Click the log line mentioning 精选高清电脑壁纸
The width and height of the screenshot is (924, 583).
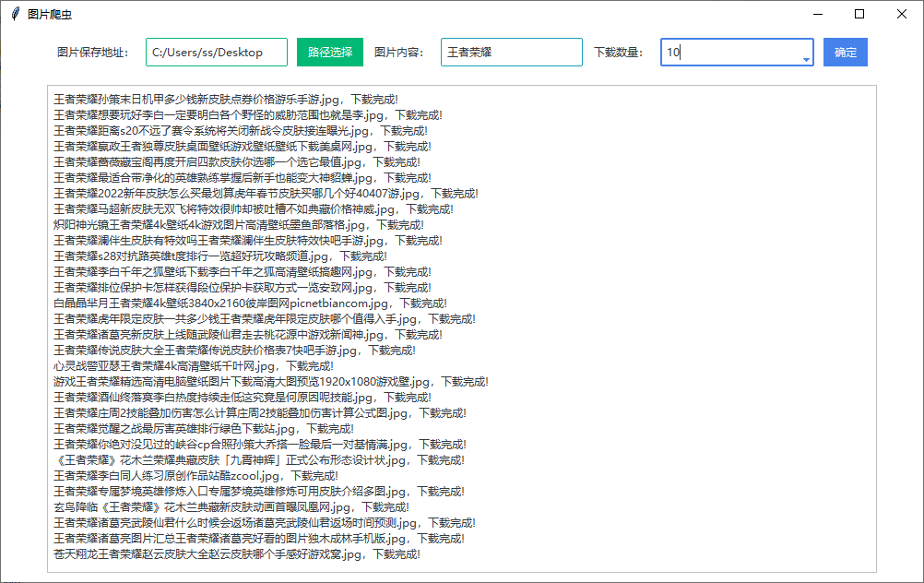pos(271,381)
